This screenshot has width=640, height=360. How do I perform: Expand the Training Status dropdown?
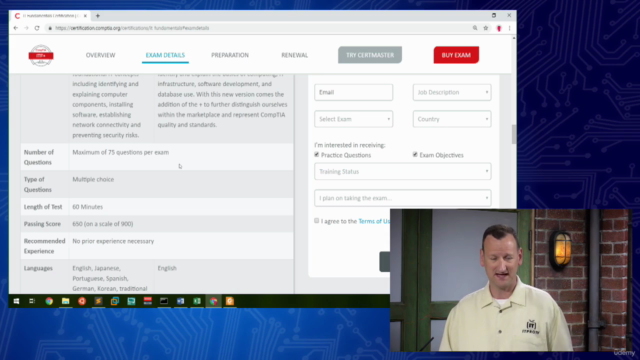[x=403, y=171]
